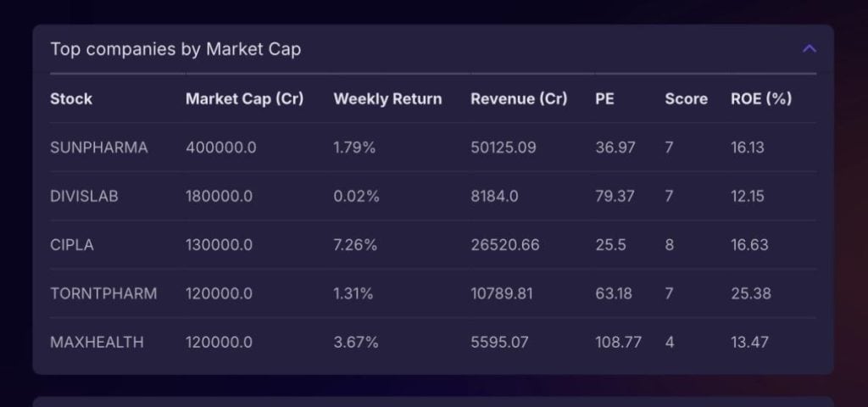
Task: Select the DIVISLAB stock name
Action: (x=84, y=197)
